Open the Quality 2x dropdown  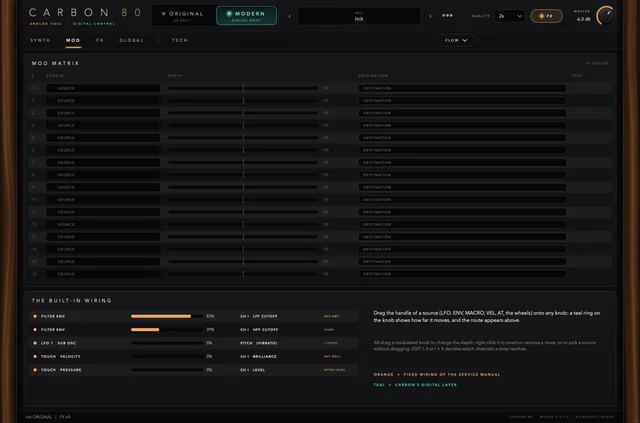pyautogui.click(x=510, y=16)
